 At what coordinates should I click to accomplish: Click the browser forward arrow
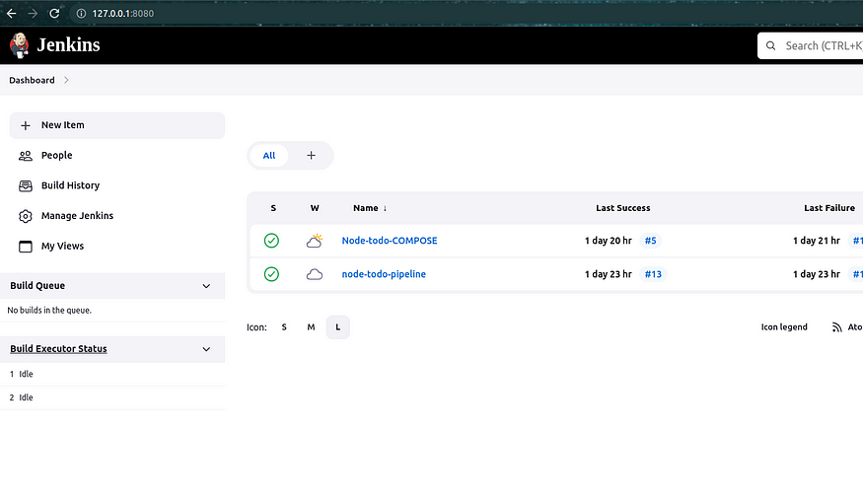click(33, 13)
